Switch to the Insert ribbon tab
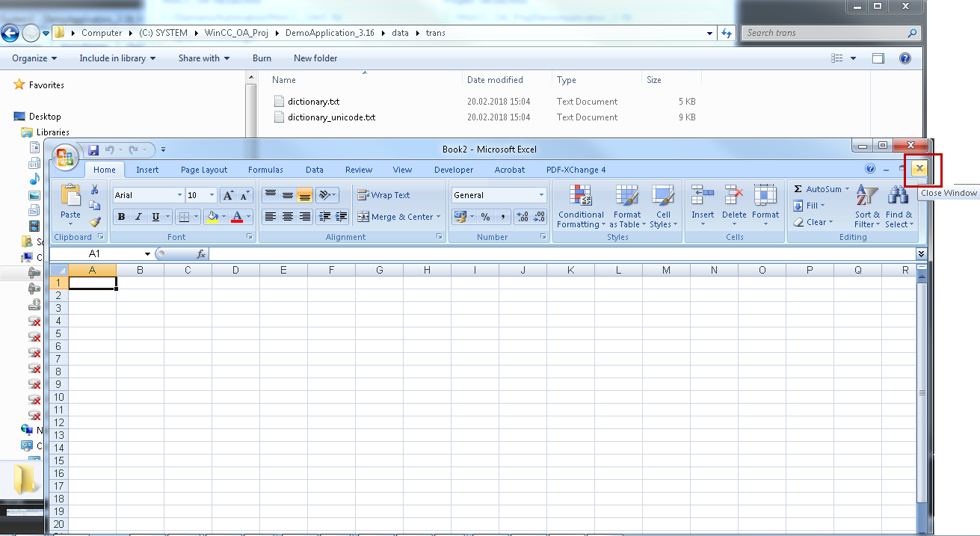The height and width of the screenshot is (536, 980). tap(147, 170)
